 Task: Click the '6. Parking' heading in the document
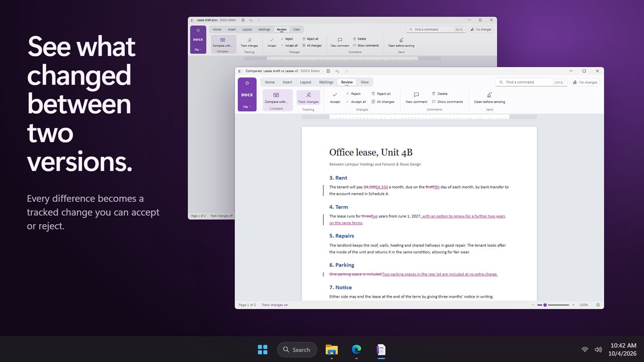click(342, 265)
